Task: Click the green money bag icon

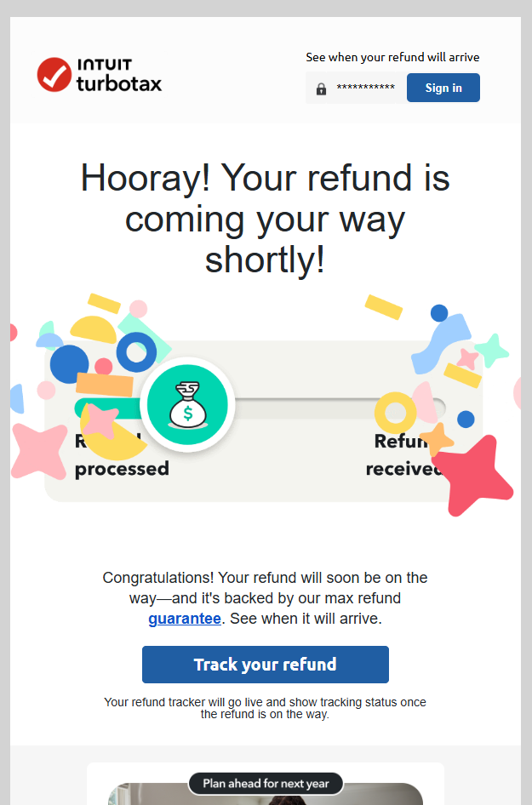Action: [x=187, y=404]
